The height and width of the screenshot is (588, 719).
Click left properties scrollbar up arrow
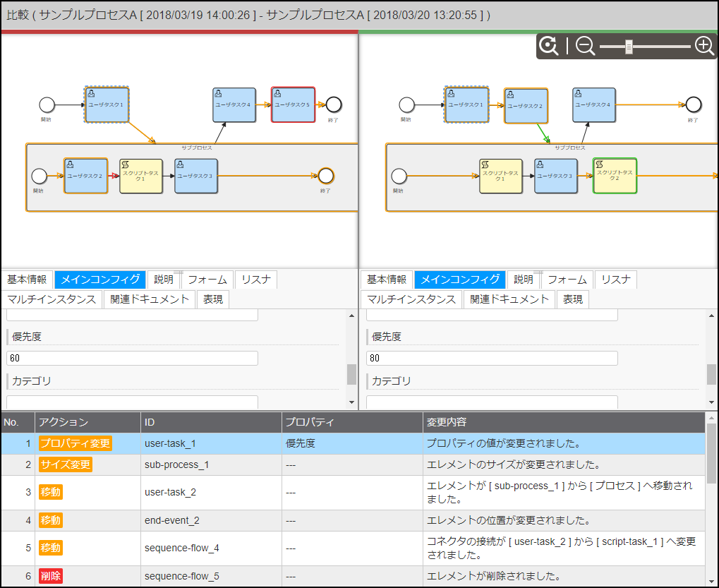click(x=351, y=316)
